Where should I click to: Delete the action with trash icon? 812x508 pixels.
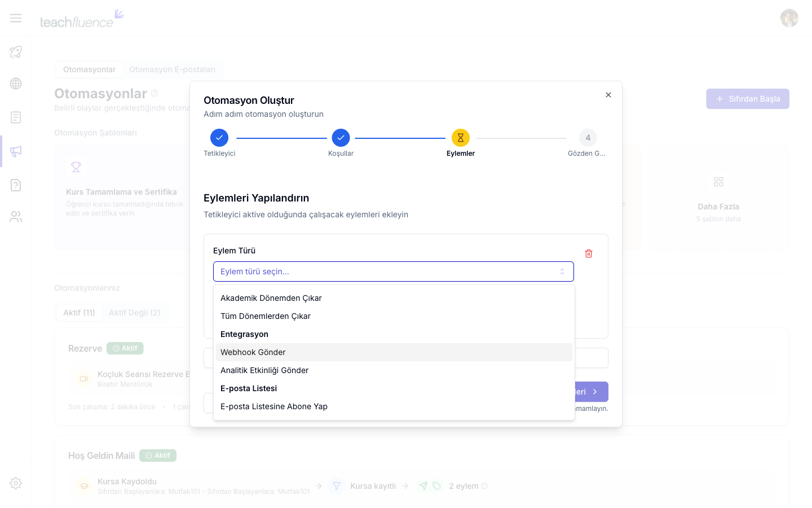(589, 253)
